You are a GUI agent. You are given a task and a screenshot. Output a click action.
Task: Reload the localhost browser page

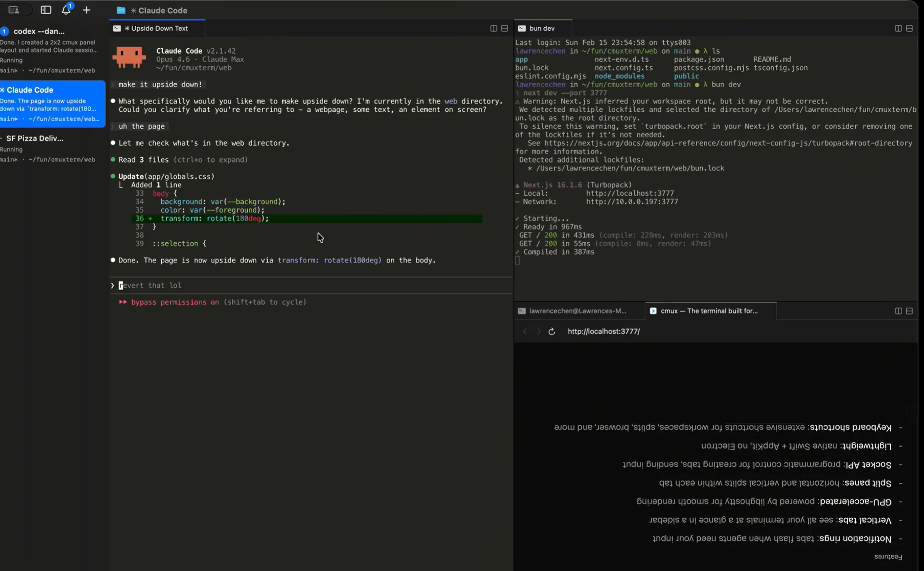point(552,332)
